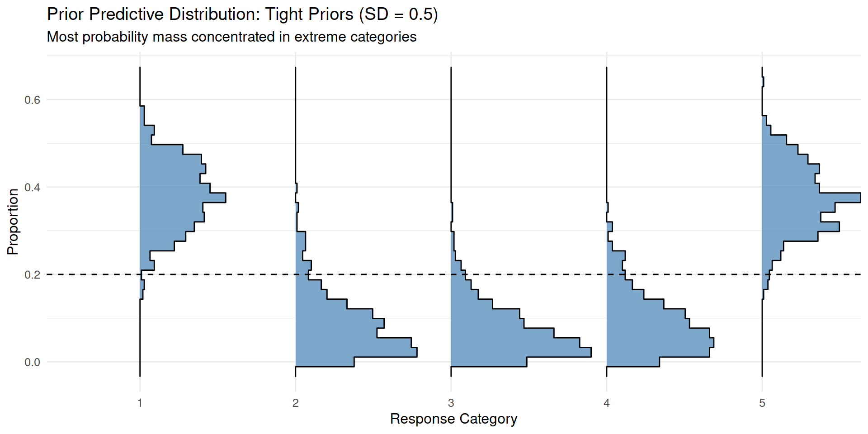
Task: Click the 0.0 y-axis tick label
Action: (32, 362)
